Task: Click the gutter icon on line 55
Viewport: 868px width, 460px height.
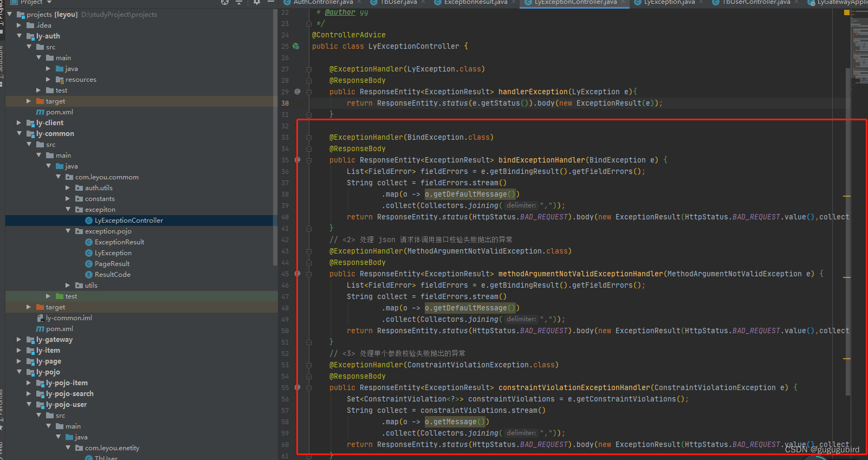Action: [297, 387]
